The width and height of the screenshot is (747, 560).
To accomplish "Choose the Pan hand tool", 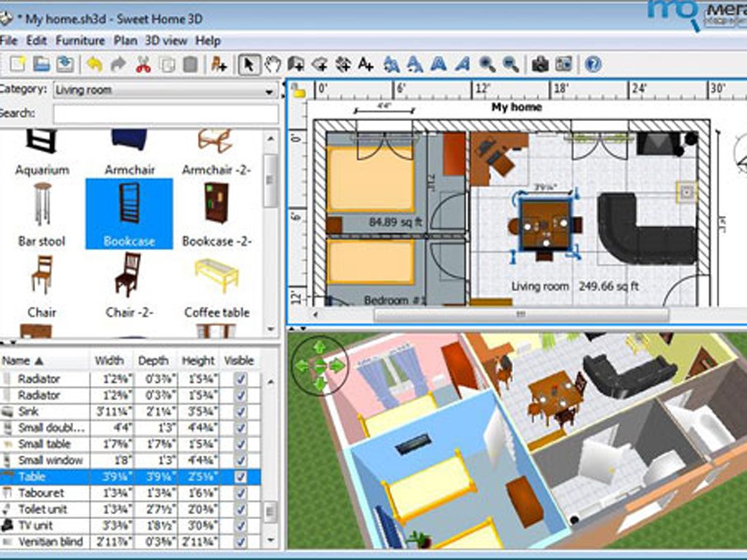I will click(273, 64).
